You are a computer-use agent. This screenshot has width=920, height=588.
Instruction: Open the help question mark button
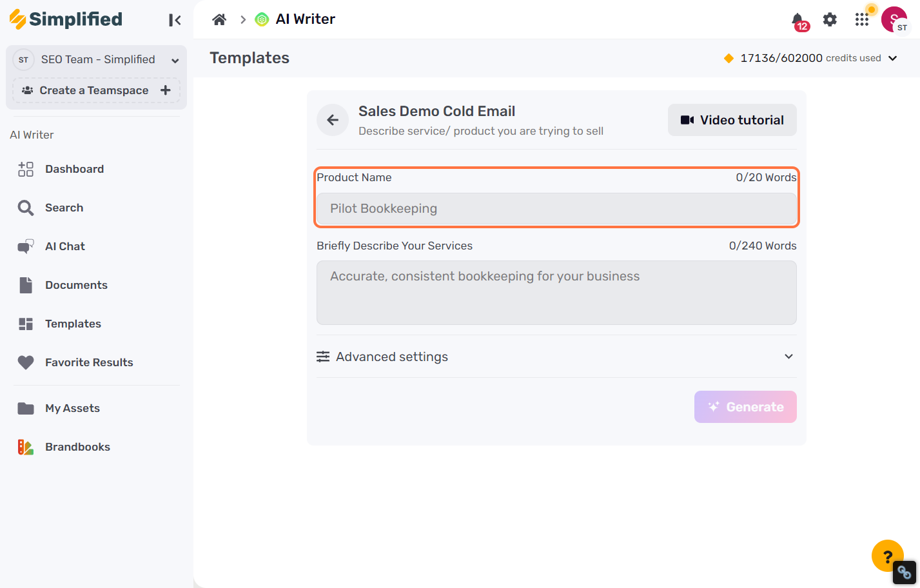point(888,556)
